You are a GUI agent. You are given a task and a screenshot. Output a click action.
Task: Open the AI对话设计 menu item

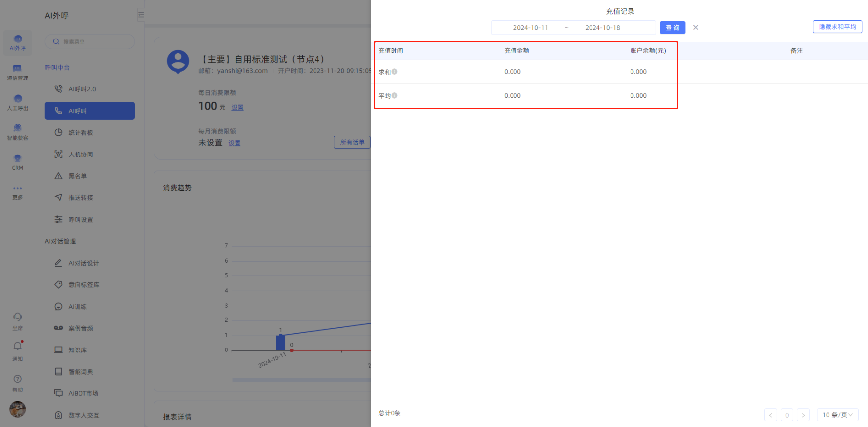(x=83, y=263)
